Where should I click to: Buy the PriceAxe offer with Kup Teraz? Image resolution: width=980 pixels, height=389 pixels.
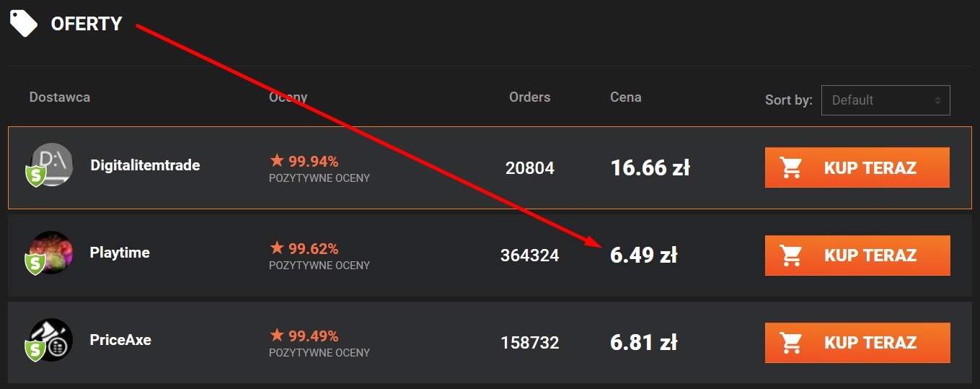pos(857,342)
